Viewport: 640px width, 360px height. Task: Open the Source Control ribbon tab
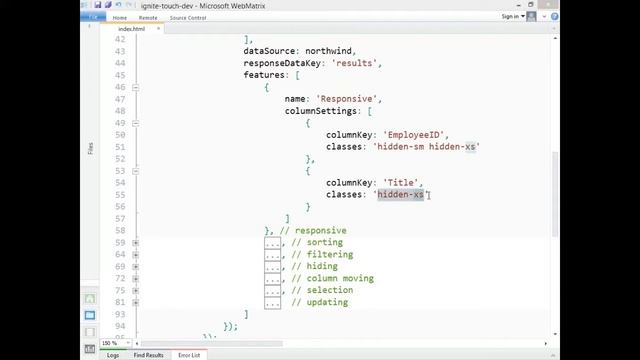tap(188, 18)
